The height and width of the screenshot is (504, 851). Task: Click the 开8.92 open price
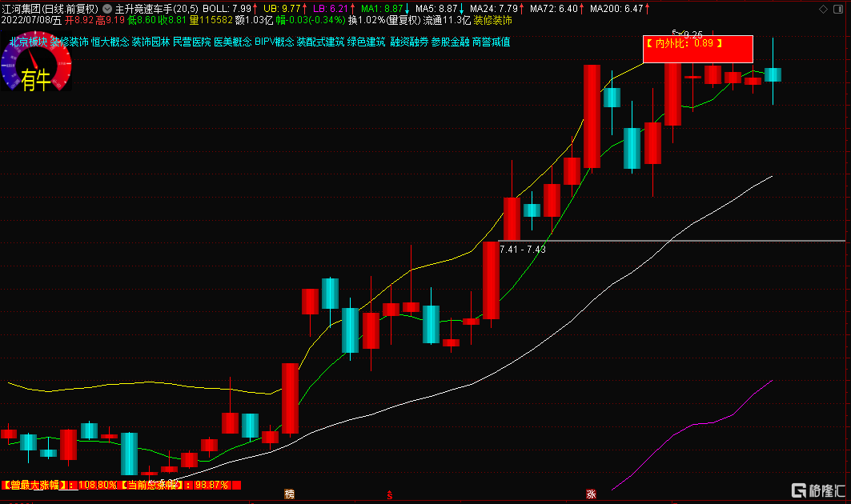click(79, 20)
